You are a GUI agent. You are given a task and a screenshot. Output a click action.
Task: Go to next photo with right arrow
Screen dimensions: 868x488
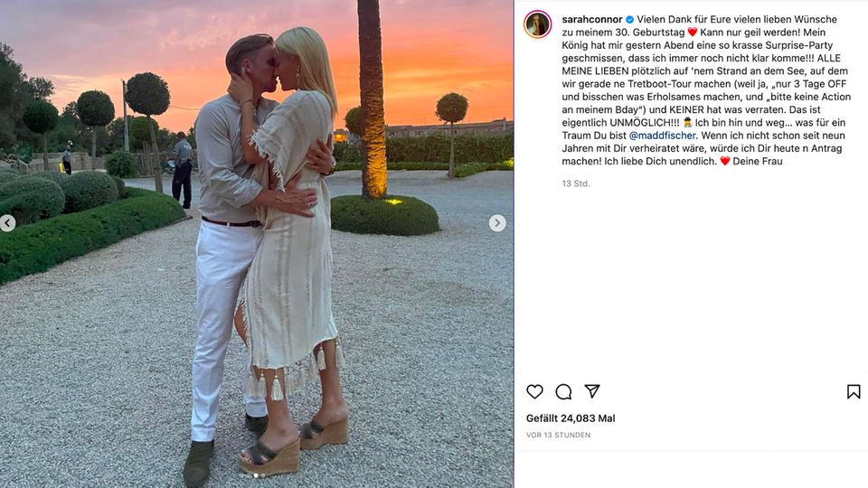click(497, 223)
